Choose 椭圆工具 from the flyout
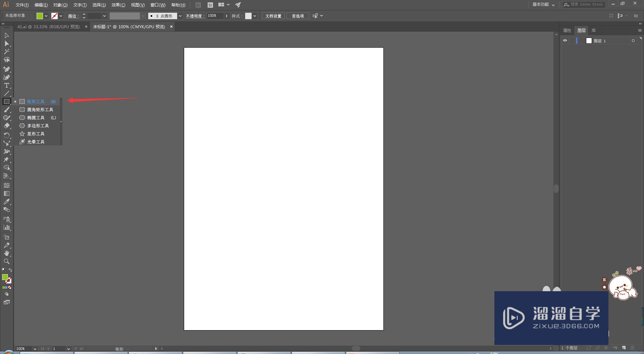The image size is (644, 354). (x=38, y=118)
